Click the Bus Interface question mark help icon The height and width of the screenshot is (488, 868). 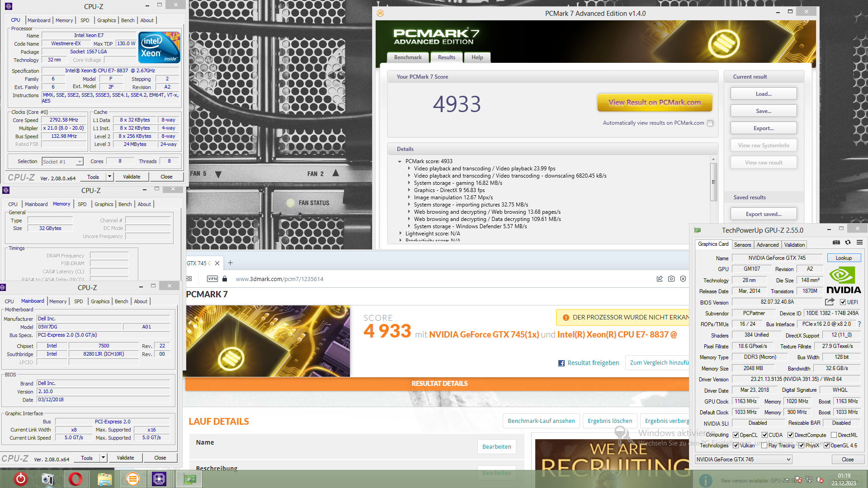(859, 324)
